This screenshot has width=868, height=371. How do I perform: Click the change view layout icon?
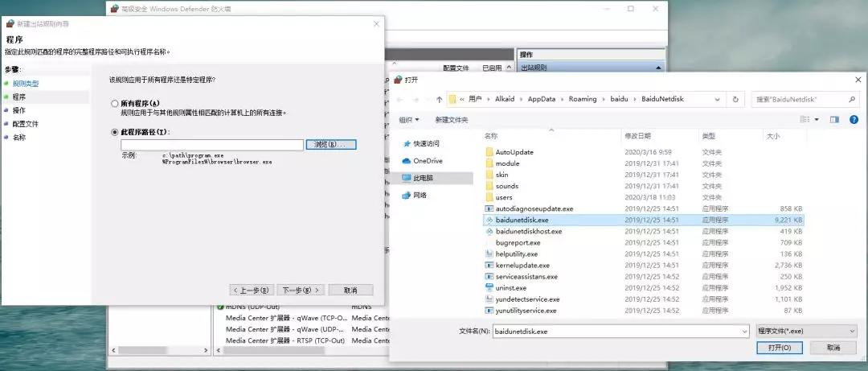(805, 119)
